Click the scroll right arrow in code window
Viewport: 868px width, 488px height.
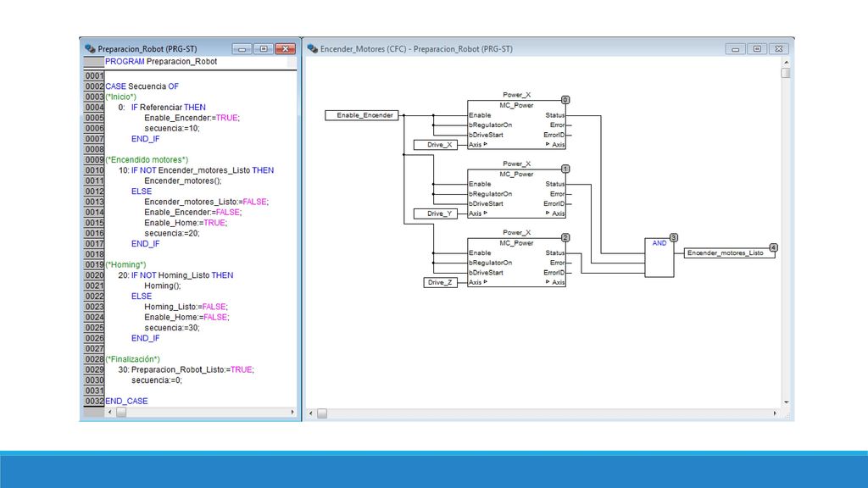(x=292, y=413)
